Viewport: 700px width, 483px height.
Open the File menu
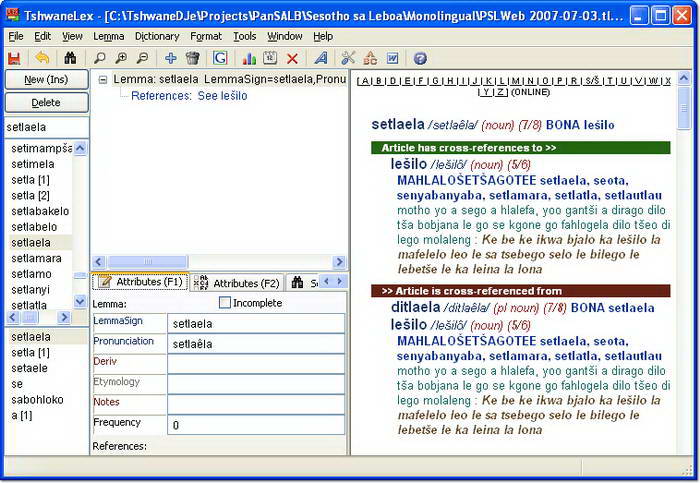16,36
